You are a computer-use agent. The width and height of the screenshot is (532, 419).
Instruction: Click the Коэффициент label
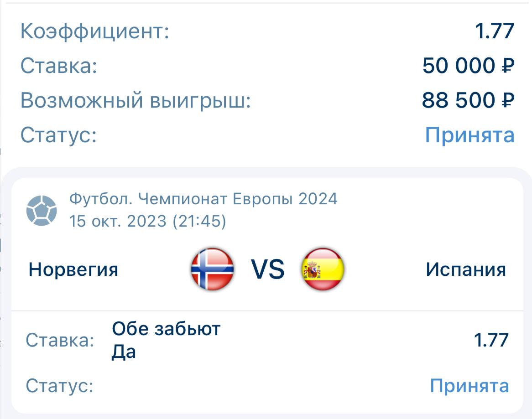point(94,31)
